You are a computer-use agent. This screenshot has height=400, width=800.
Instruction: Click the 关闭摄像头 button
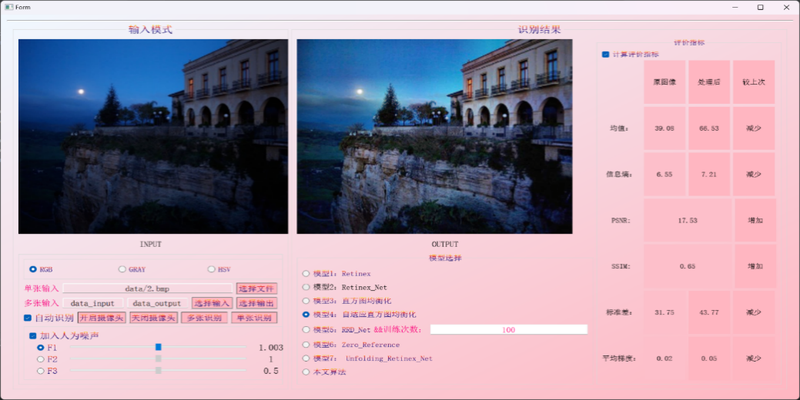pos(153,318)
